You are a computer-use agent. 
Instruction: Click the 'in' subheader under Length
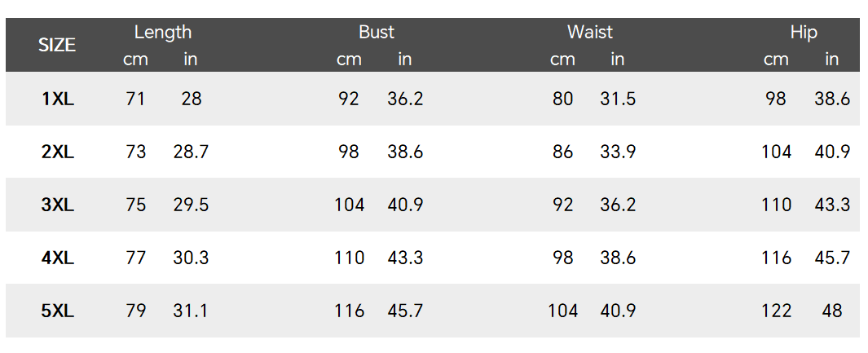[x=191, y=60]
